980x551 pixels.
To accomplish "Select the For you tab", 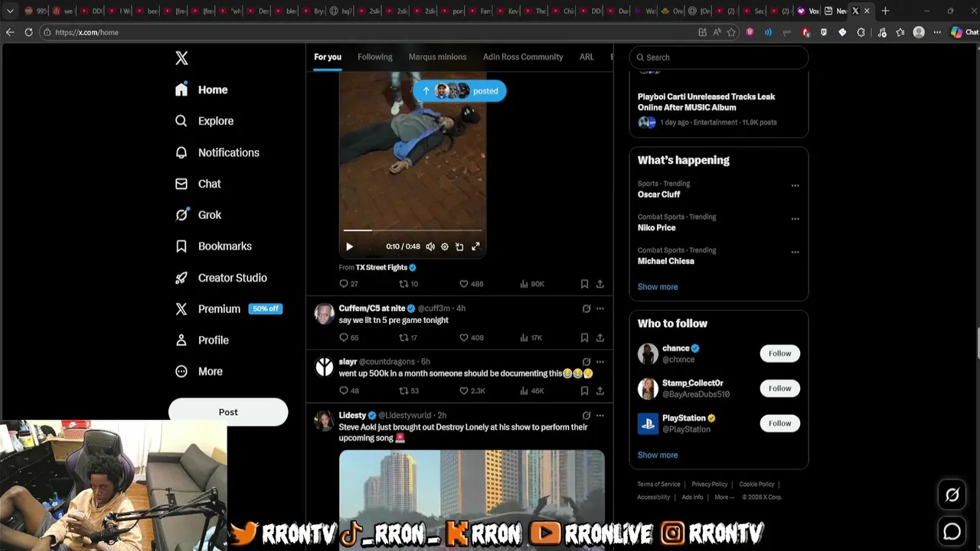I will coord(328,57).
